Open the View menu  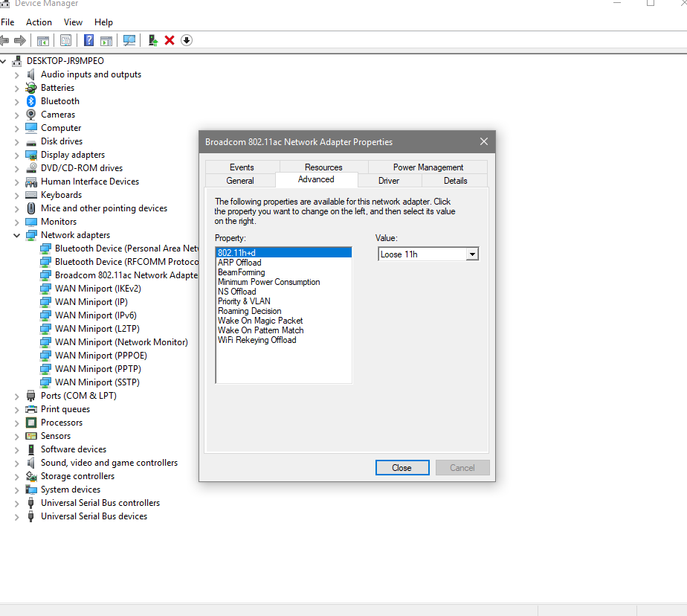point(73,22)
